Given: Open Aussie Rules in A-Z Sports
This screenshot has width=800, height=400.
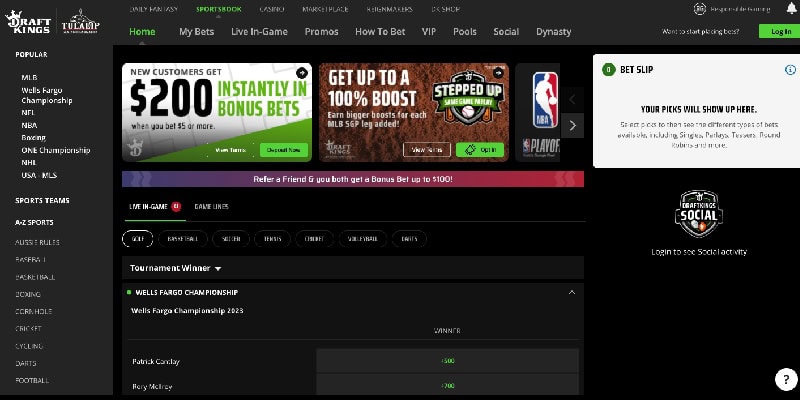Looking at the screenshot, I should 37,242.
